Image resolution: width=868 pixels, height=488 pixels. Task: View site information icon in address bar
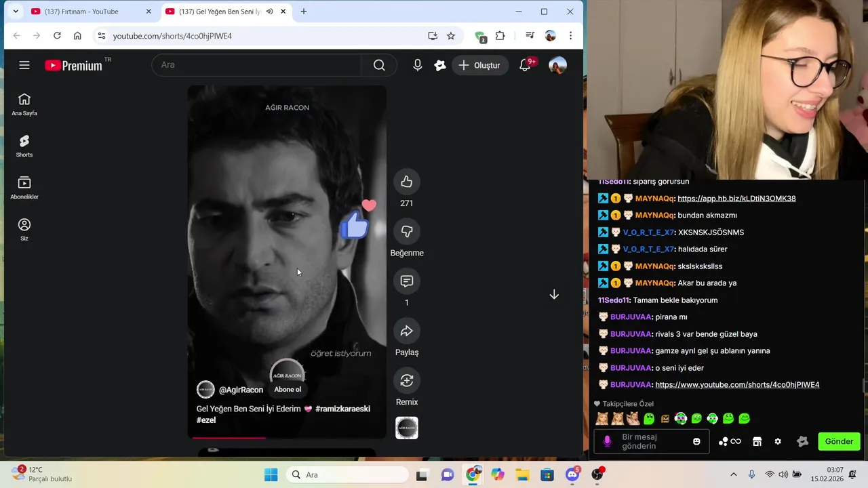[x=101, y=36]
